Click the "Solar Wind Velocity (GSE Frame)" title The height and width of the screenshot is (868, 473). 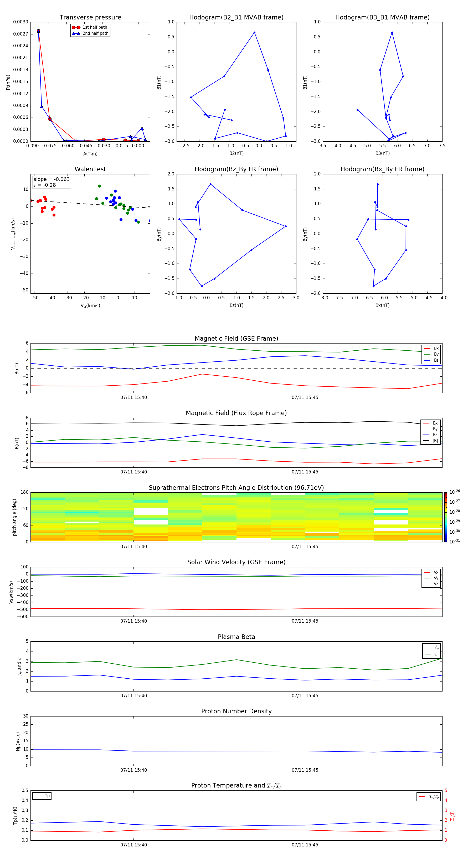(236, 562)
